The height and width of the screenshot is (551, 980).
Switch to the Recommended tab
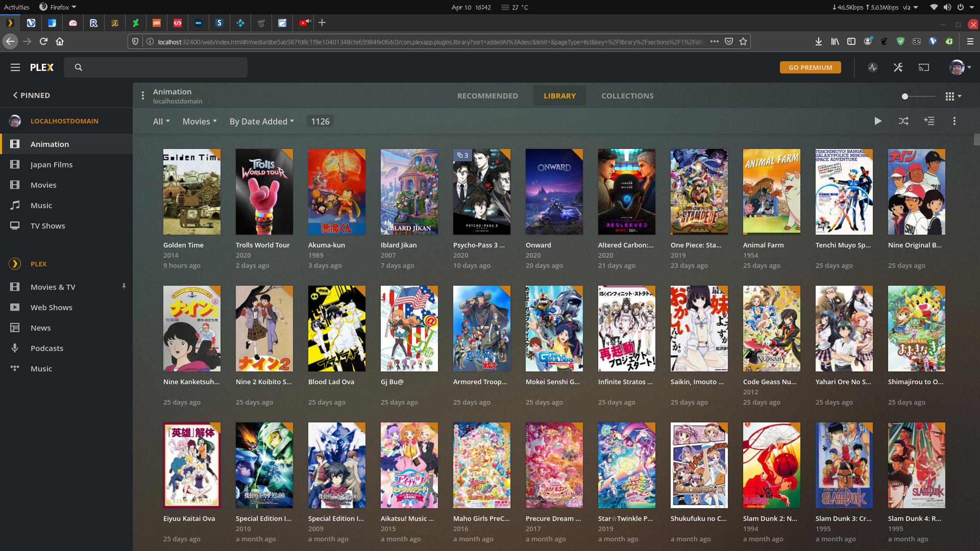click(x=487, y=96)
